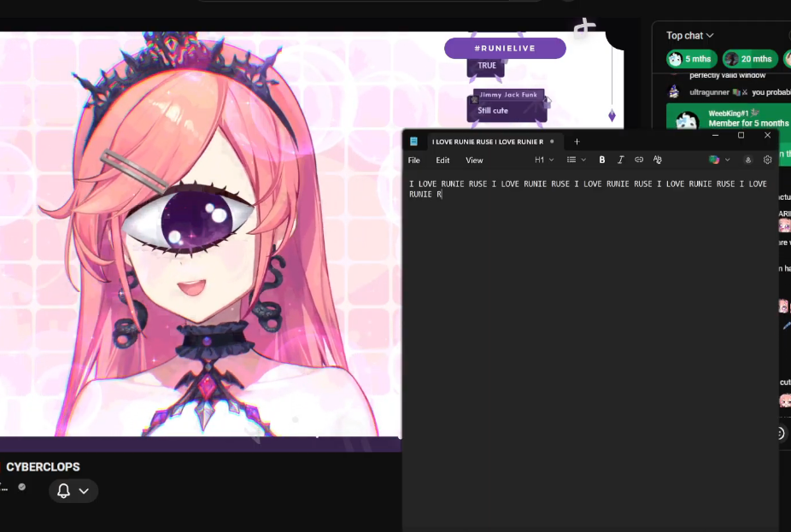
Task: Click WeebKing#1's avatar in the member message
Action: tap(686, 120)
